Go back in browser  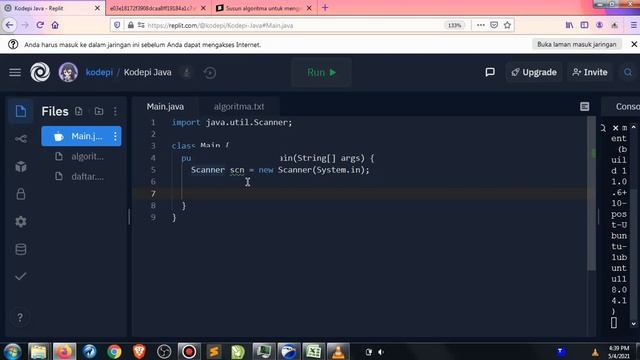pos(9,25)
